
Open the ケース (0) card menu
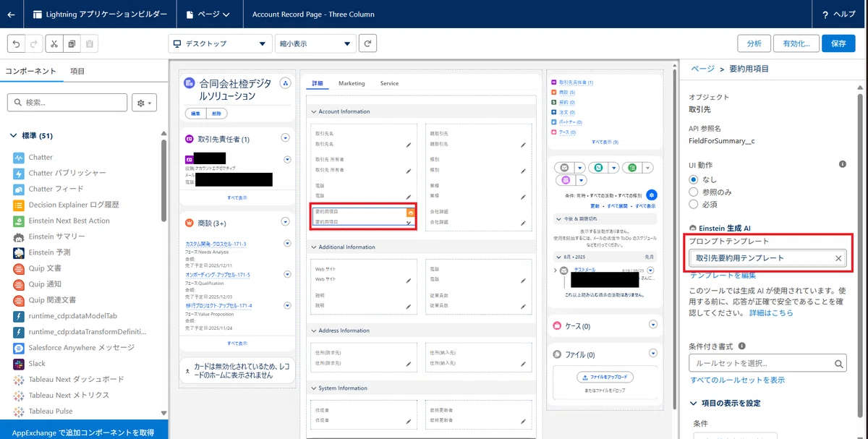click(653, 325)
